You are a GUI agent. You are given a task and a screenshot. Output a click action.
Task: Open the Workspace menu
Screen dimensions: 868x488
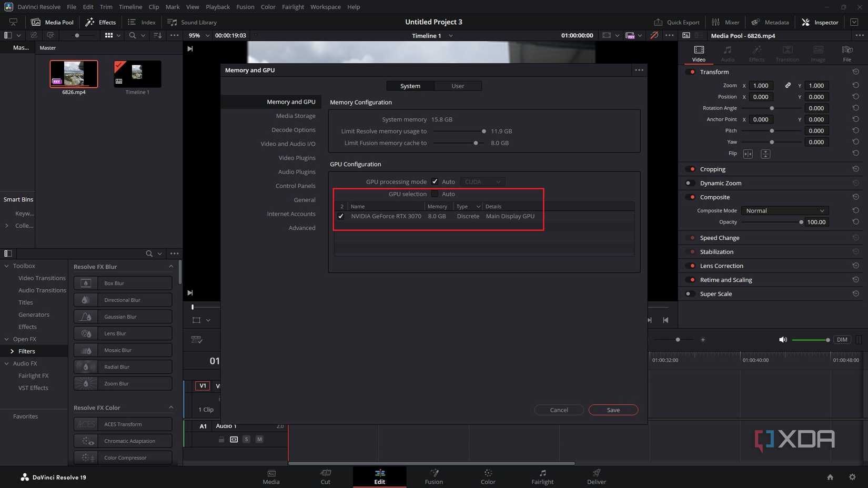(x=325, y=7)
